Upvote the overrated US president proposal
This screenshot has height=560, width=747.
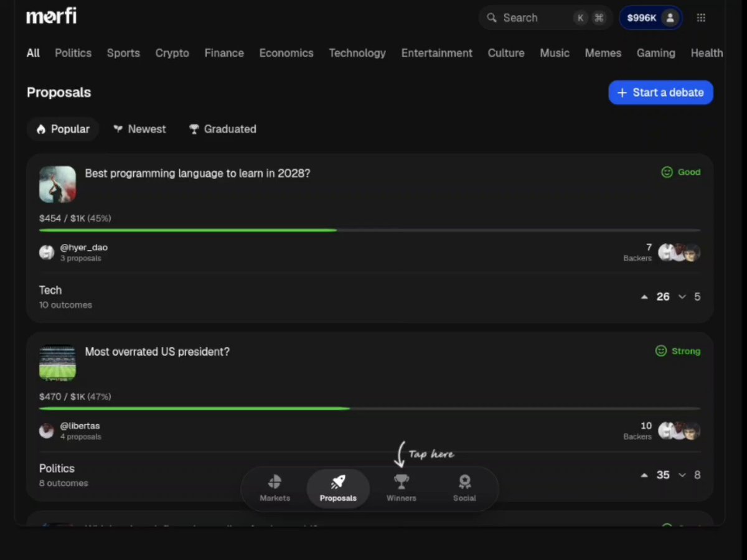click(644, 475)
